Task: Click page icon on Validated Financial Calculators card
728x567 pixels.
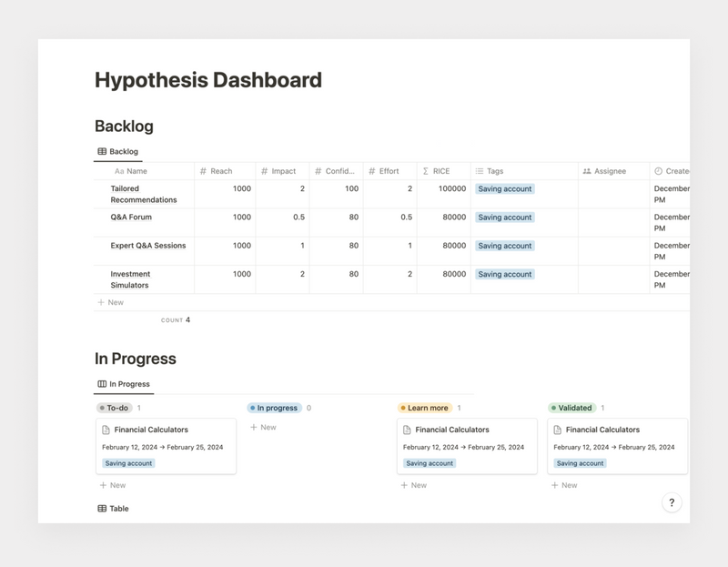Action: coord(557,430)
